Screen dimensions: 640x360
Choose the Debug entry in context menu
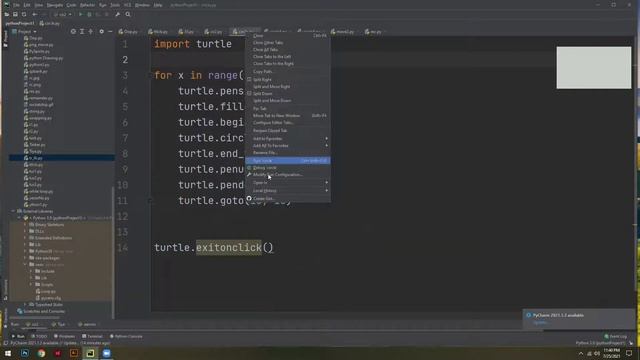click(288, 168)
